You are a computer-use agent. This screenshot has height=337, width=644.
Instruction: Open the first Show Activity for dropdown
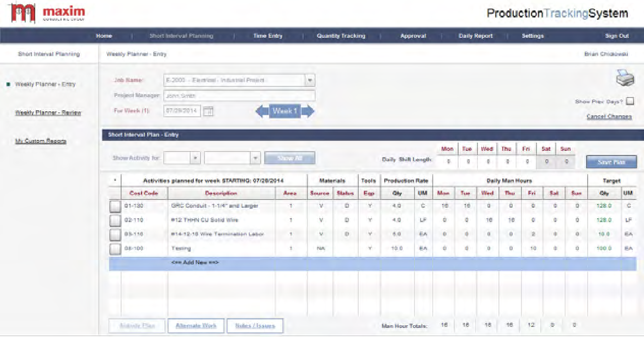(x=195, y=158)
